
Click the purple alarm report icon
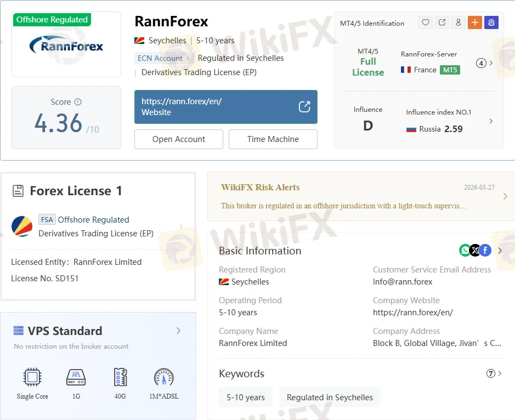491,22
